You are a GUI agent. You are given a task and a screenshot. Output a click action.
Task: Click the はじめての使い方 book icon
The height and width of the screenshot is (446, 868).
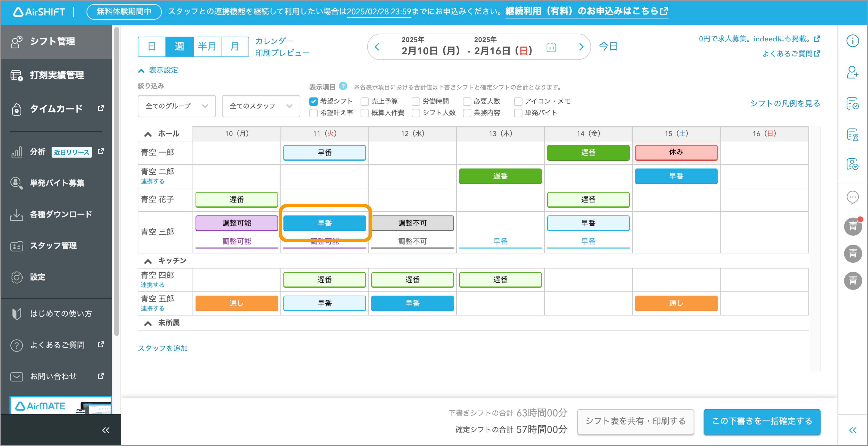click(x=16, y=314)
